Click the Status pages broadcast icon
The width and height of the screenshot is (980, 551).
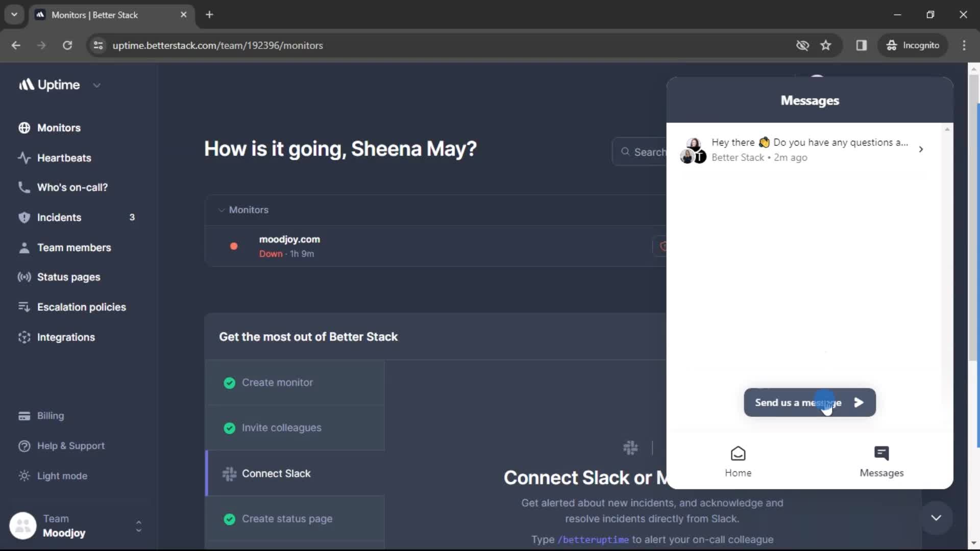[24, 277]
